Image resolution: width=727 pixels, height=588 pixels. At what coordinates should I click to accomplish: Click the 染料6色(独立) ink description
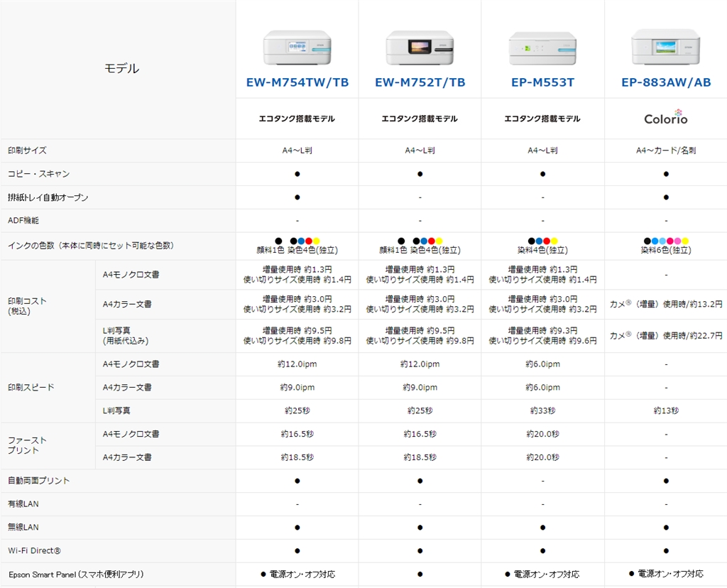tap(666, 251)
